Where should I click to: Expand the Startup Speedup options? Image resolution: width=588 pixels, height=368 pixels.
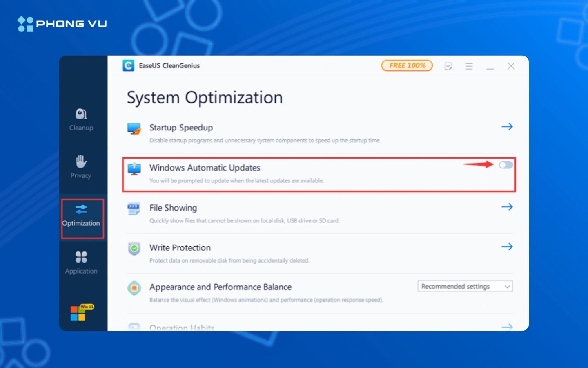click(507, 127)
